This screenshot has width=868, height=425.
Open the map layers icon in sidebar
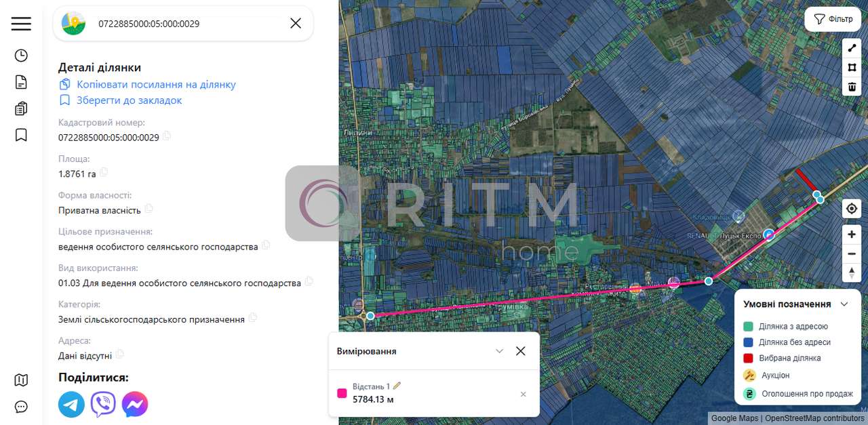[21, 380]
